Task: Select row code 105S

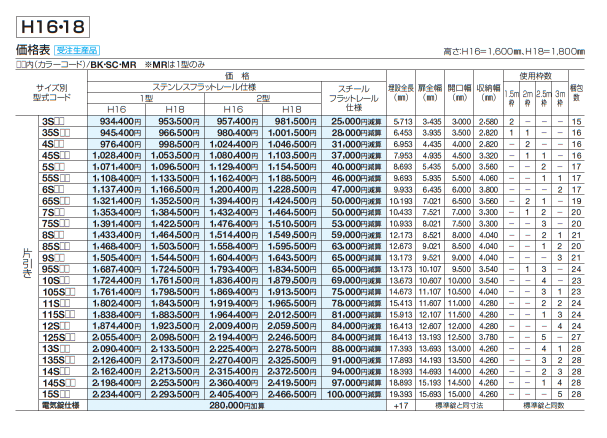Action: [58, 292]
